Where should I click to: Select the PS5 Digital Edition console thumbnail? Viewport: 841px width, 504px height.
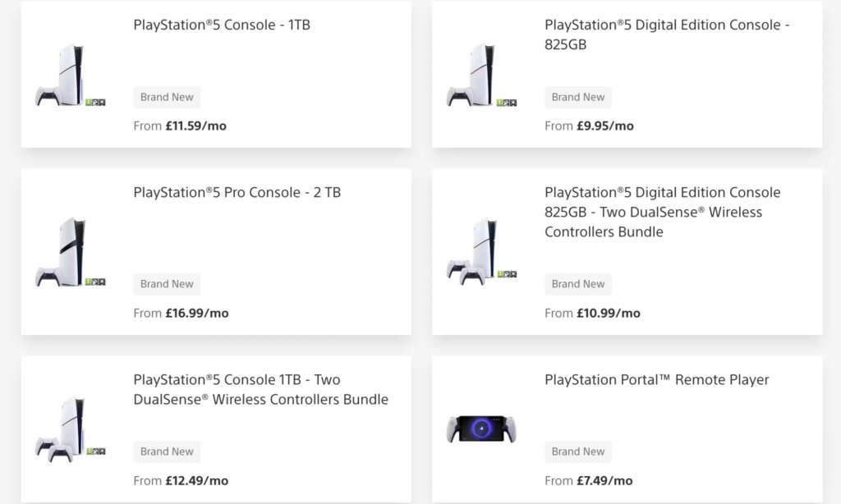pos(480,74)
